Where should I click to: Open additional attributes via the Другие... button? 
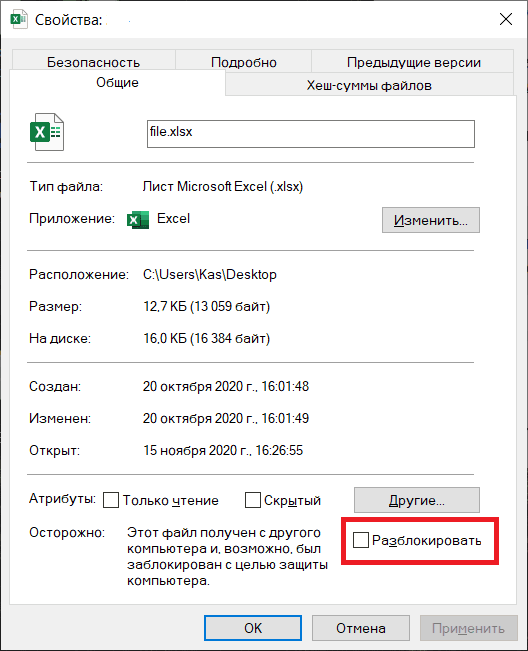[417, 500]
